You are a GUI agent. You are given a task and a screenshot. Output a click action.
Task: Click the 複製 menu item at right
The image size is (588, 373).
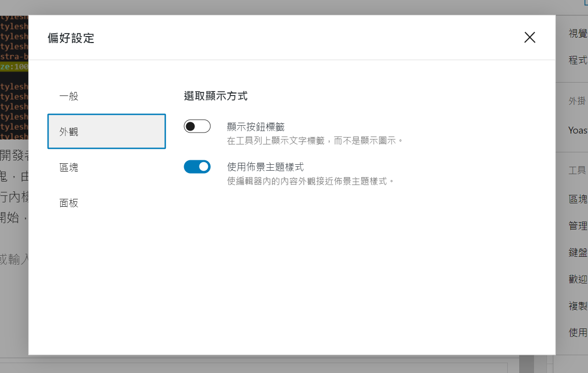point(578,306)
